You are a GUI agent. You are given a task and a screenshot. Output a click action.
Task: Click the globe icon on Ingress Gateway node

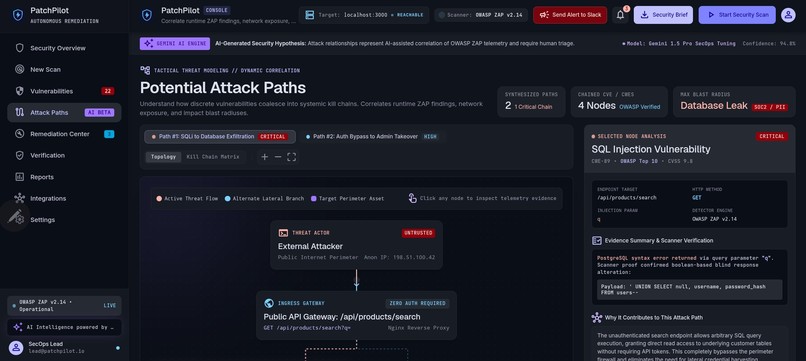point(268,303)
